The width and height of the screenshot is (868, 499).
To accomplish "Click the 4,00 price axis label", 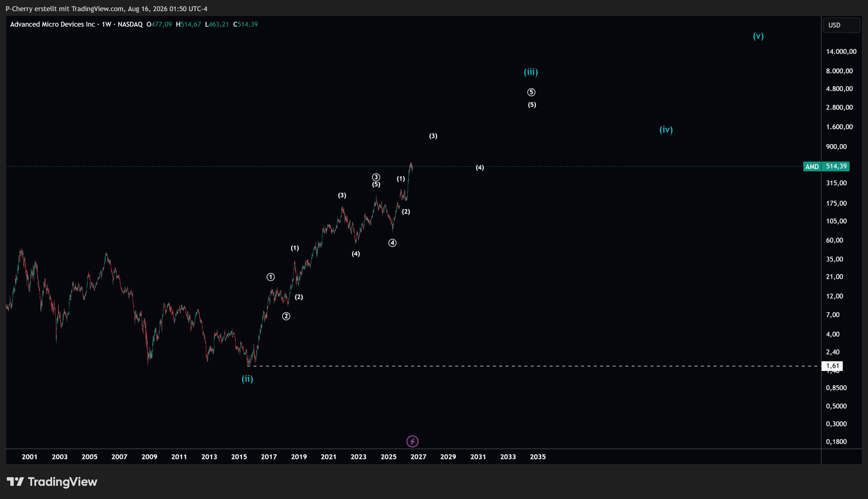I will click(833, 334).
